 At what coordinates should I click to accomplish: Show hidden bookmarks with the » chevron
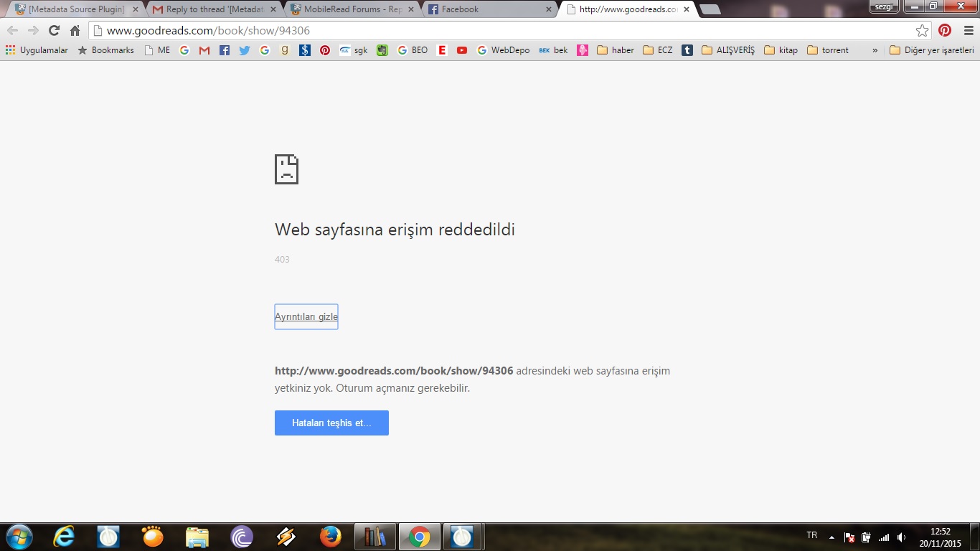tap(875, 50)
